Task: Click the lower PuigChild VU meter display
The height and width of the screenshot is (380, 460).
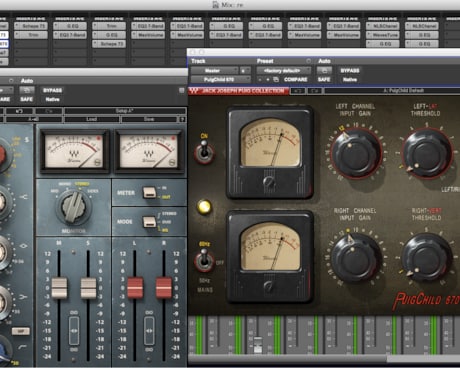Action: click(270, 247)
